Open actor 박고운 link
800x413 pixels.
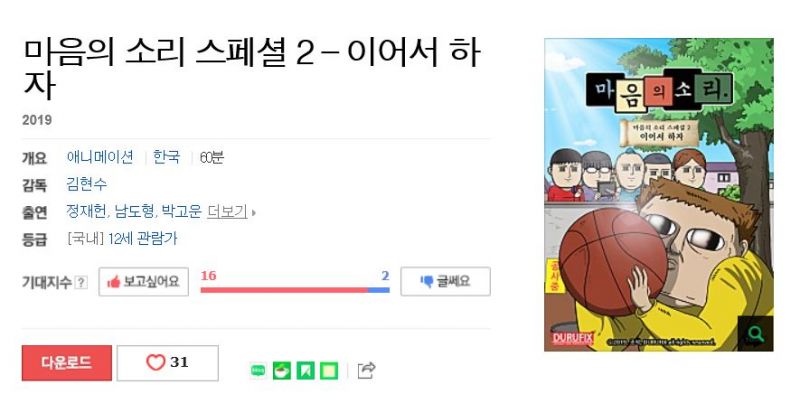tap(181, 211)
